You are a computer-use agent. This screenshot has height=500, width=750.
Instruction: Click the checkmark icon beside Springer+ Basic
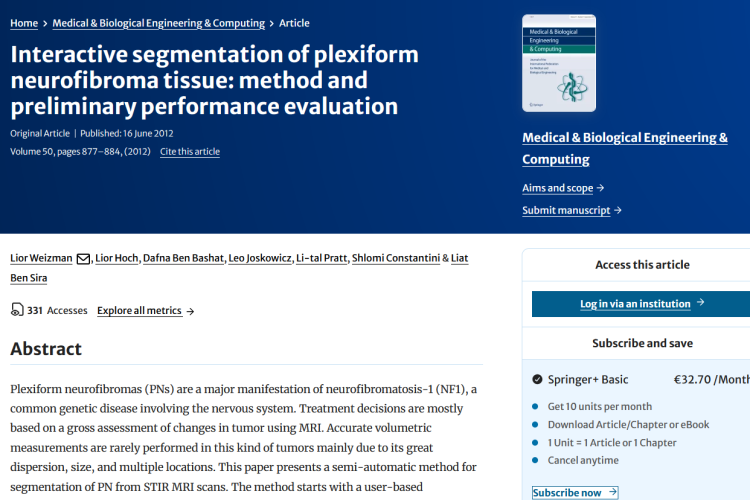pyautogui.click(x=538, y=379)
